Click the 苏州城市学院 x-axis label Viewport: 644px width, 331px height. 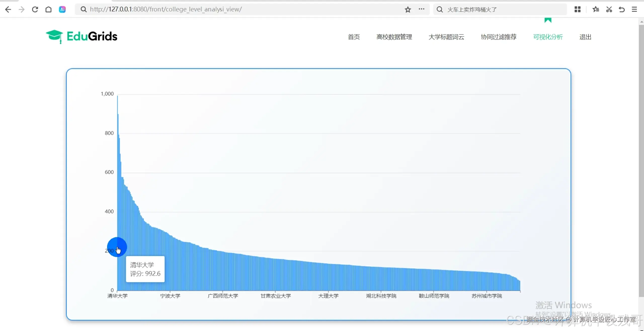[x=487, y=296]
